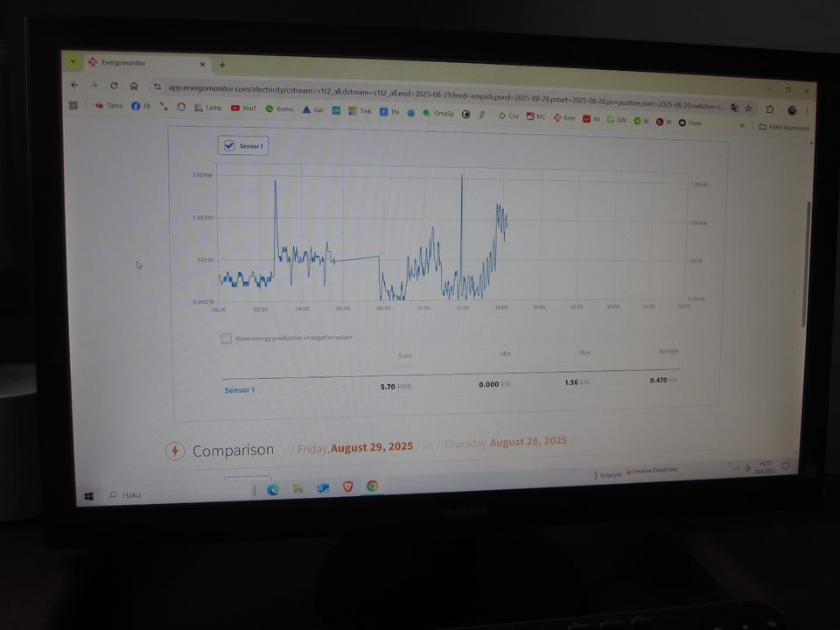Open the FB Facebook bookmark

(142, 106)
